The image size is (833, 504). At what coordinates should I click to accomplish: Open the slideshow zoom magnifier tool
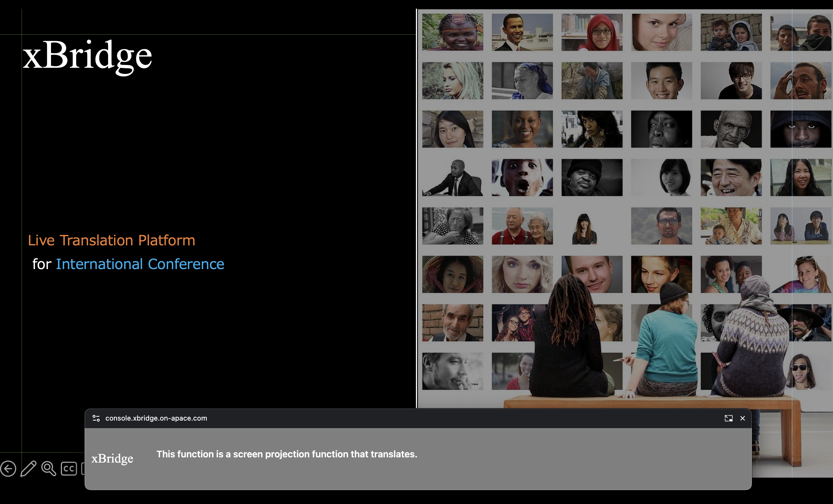tap(49, 468)
